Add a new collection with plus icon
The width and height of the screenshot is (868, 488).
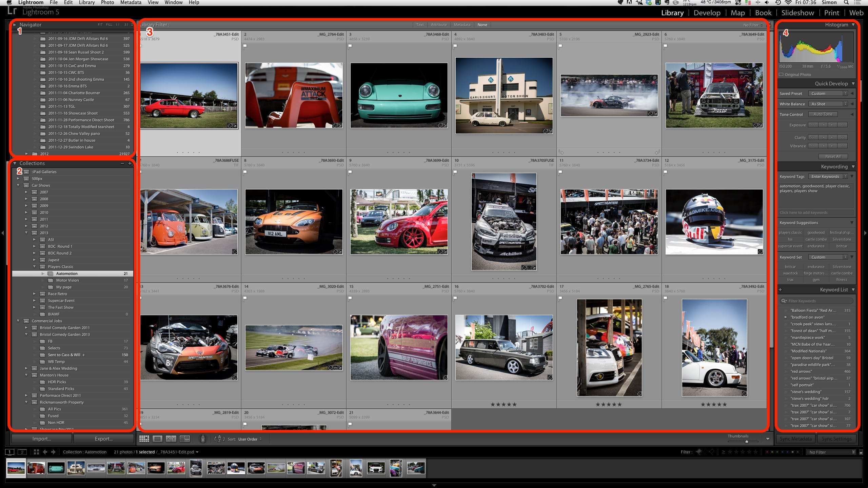pos(130,163)
